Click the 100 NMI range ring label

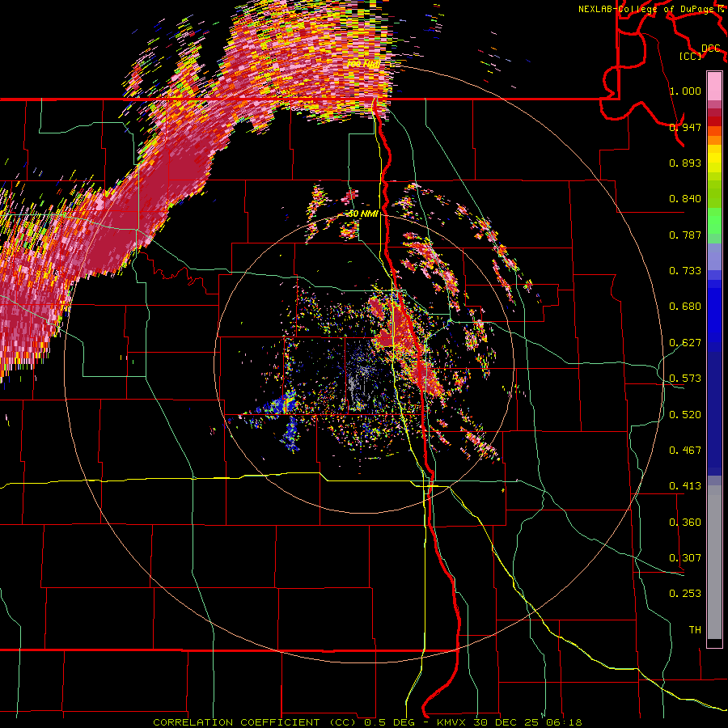[363, 64]
